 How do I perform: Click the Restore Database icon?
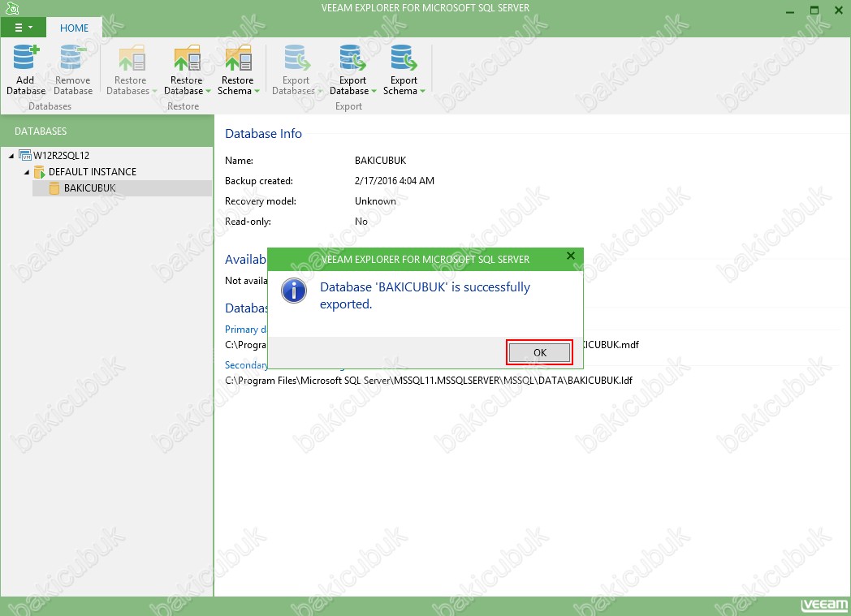tap(187, 58)
